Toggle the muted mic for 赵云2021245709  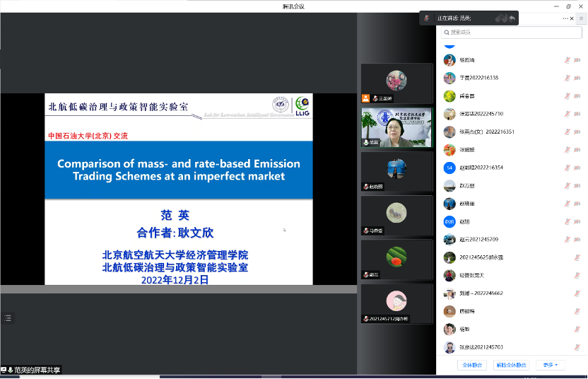click(x=567, y=240)
